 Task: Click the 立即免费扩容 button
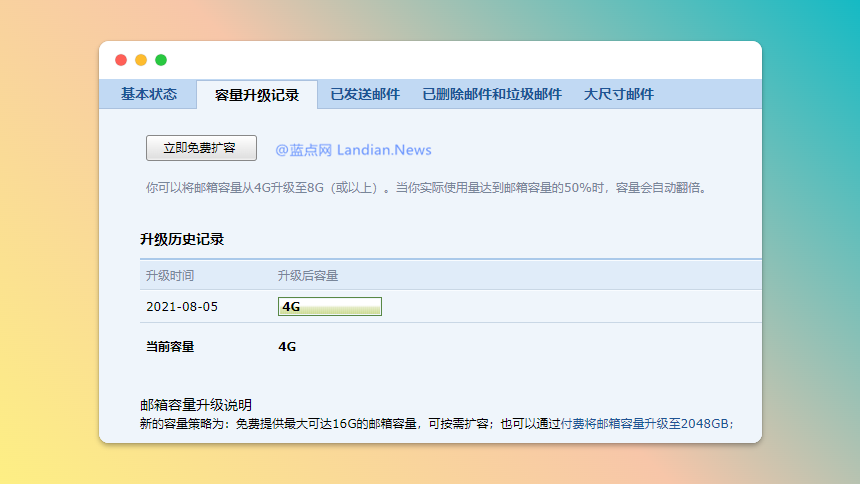point(201,148)
